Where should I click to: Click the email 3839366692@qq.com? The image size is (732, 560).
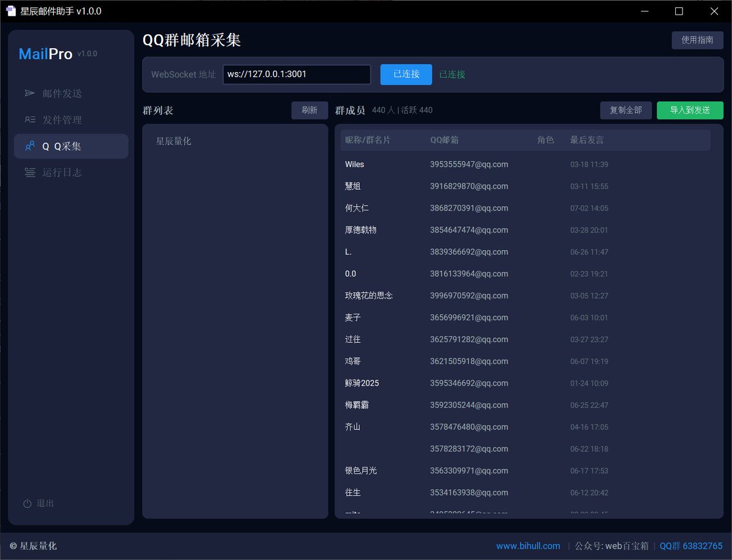(x=469, y=252)
